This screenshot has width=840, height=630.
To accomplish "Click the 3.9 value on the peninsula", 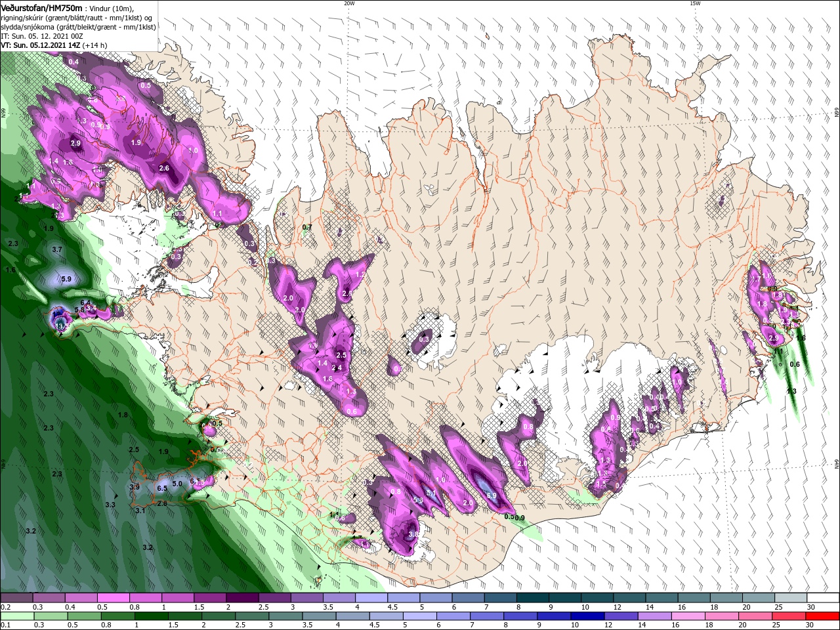I will pyautogui.click(x=135, y=487).
